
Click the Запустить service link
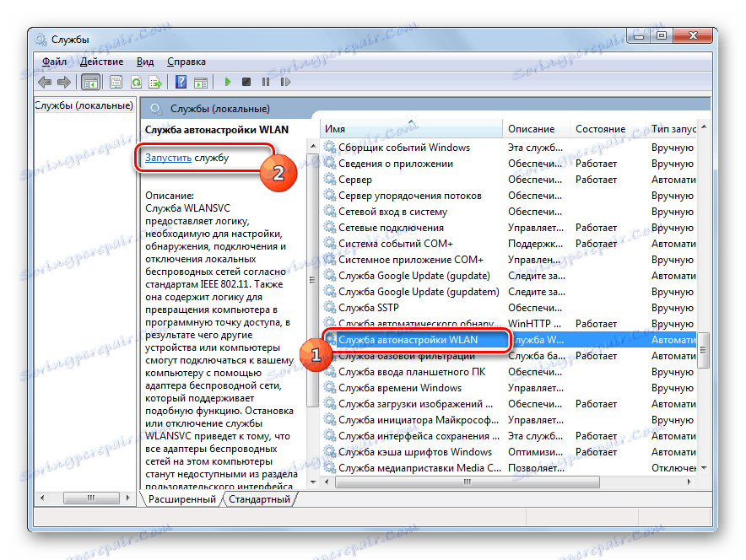click(169, 158)
